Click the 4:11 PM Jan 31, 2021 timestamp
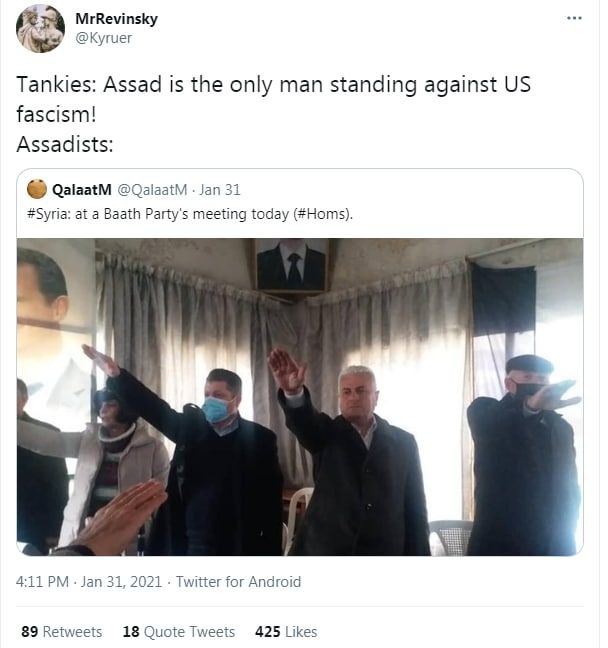Screen dimensions: 608x648 (x=89, y=582)
